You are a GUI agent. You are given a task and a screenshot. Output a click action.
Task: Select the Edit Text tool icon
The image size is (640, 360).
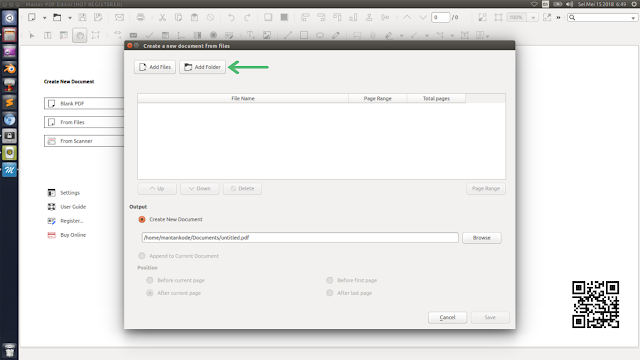tap(48, 35)
